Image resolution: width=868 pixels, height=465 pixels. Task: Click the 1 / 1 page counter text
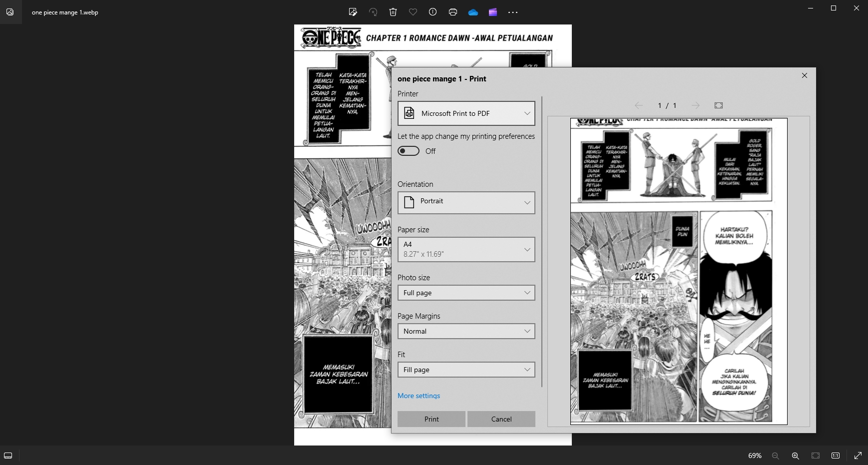(667, 105)
